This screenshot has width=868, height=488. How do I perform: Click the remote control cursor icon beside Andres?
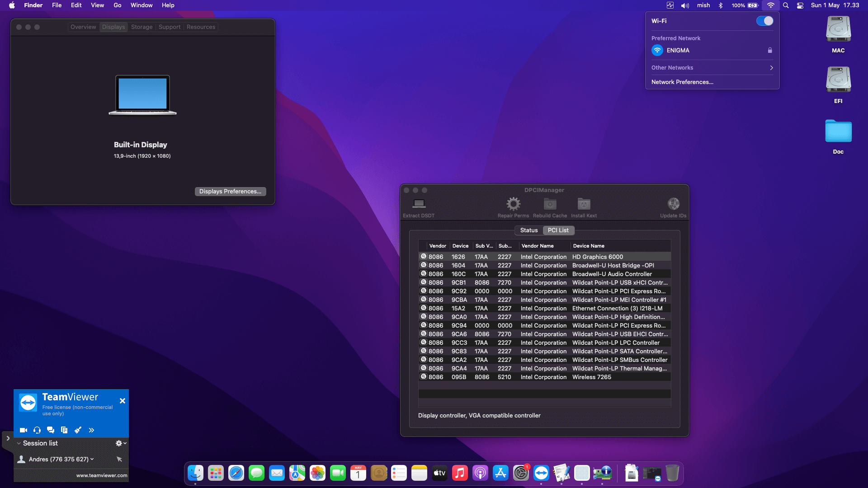119,459
